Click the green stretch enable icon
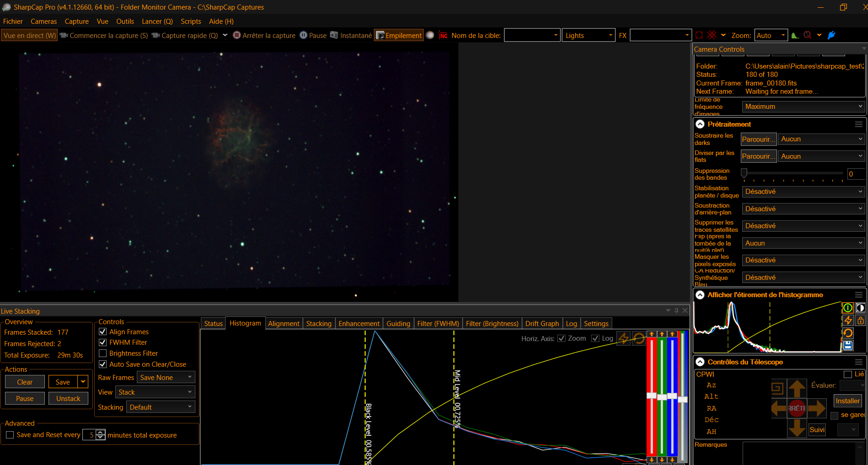This screenshot has height=465, width=868. tap(848, 308)
